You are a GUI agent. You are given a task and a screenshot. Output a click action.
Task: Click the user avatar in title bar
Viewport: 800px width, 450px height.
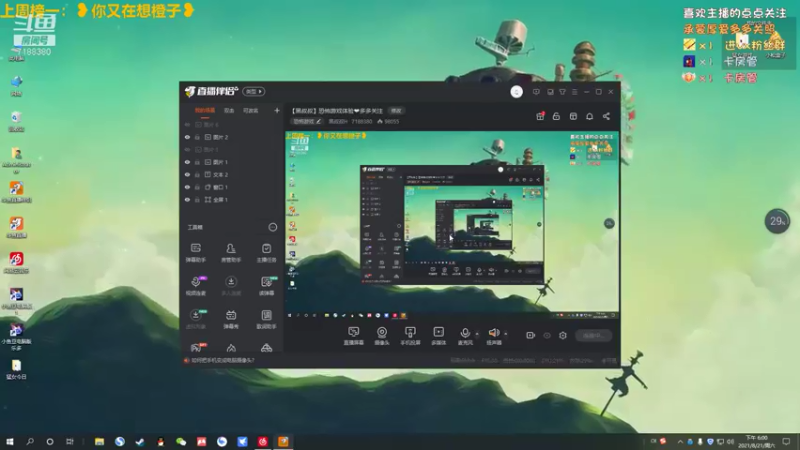click(x=516, y=92)
